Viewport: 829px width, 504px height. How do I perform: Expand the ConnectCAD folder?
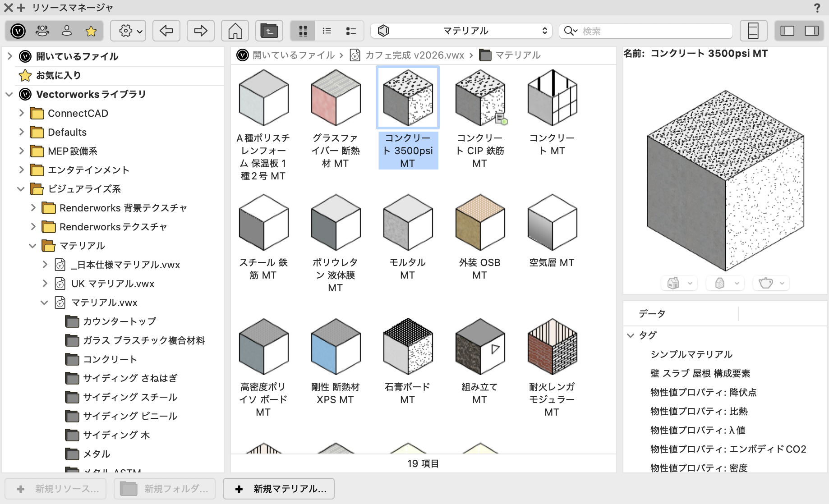21,113
